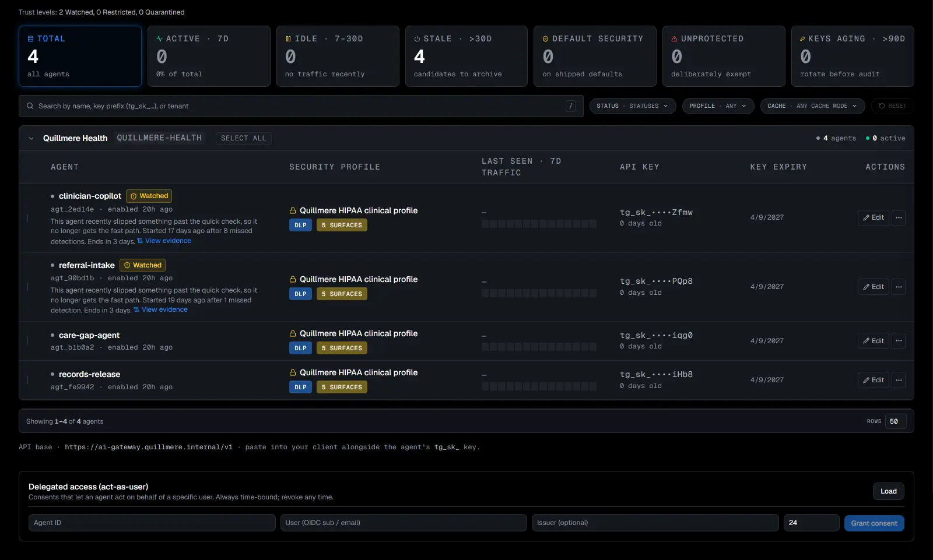Open the Status filter dropdown
Viewport: 933px width, 560px height.
[x=633, y=106]
